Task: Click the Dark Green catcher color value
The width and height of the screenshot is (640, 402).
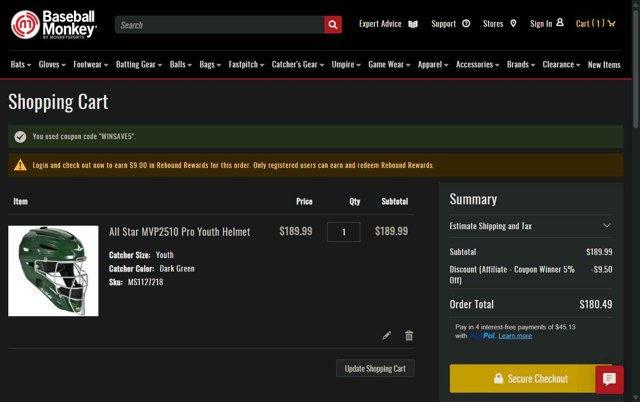Action: click(177, 269)
